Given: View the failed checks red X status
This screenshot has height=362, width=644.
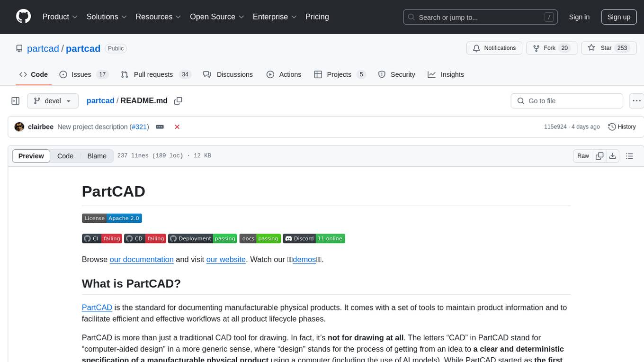Looking at the screenshot, I should click(177, 127).
